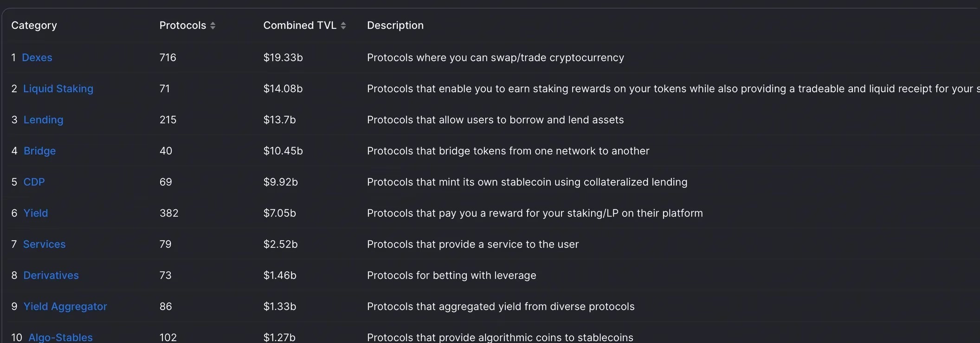Select the 716 protocols count cell
Screen dimensions: 980x343
(168, 57)
